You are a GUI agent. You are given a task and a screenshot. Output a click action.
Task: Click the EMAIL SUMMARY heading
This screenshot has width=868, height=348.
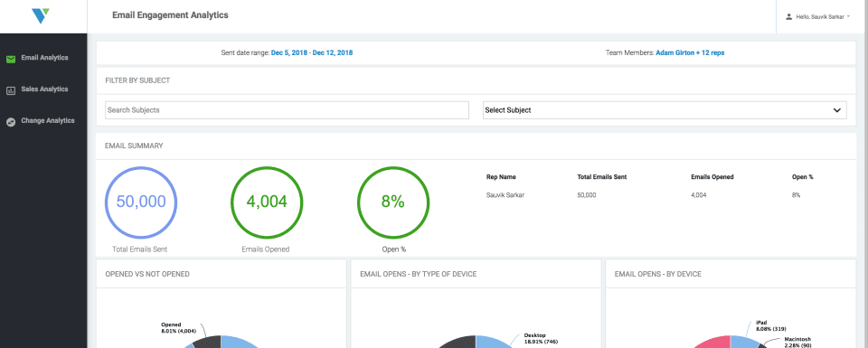coord(134,146)
